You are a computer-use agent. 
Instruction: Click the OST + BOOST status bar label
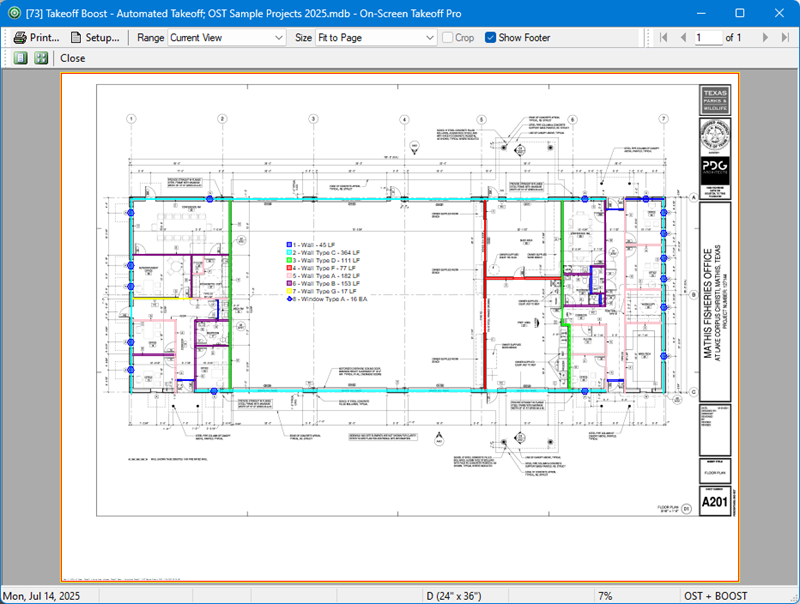click(x=715, y=596)
